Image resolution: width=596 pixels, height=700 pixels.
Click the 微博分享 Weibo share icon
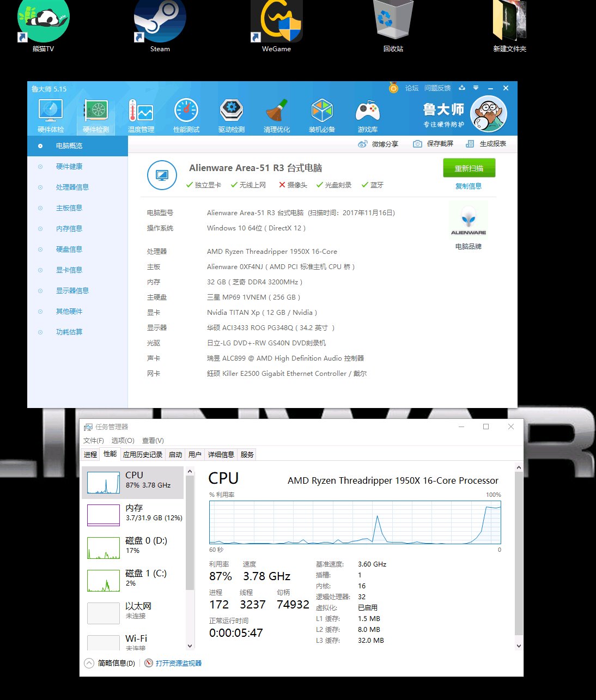pyautogui.click(x=362, y=144)
